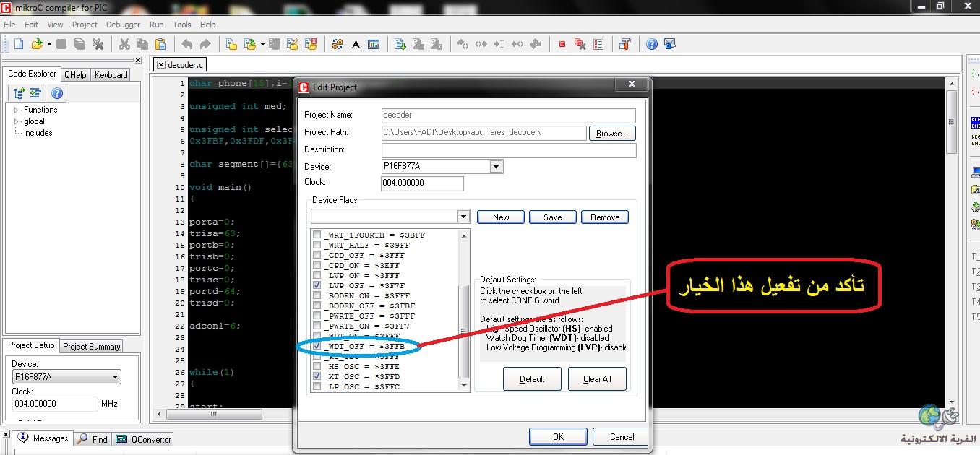
Task: Click the clear breakpoints icon
Action: [580, 44]
